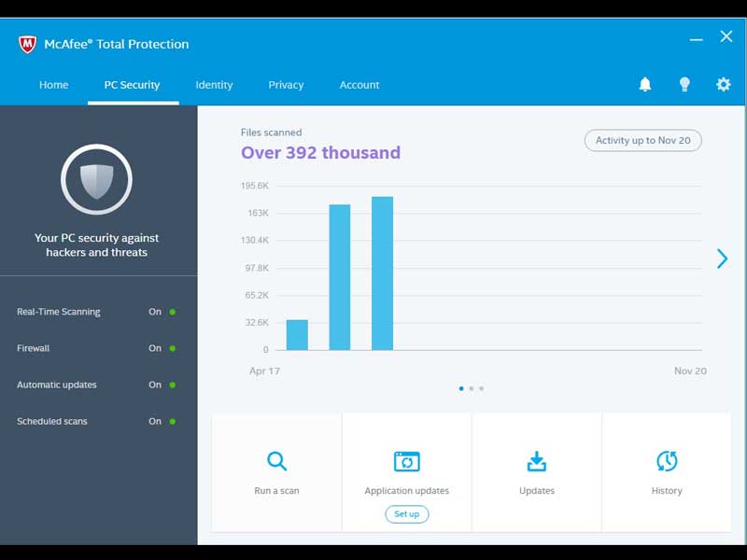747x560 pixels.
Task: Click the Updates download icon
Action: (x=537, y=461)
